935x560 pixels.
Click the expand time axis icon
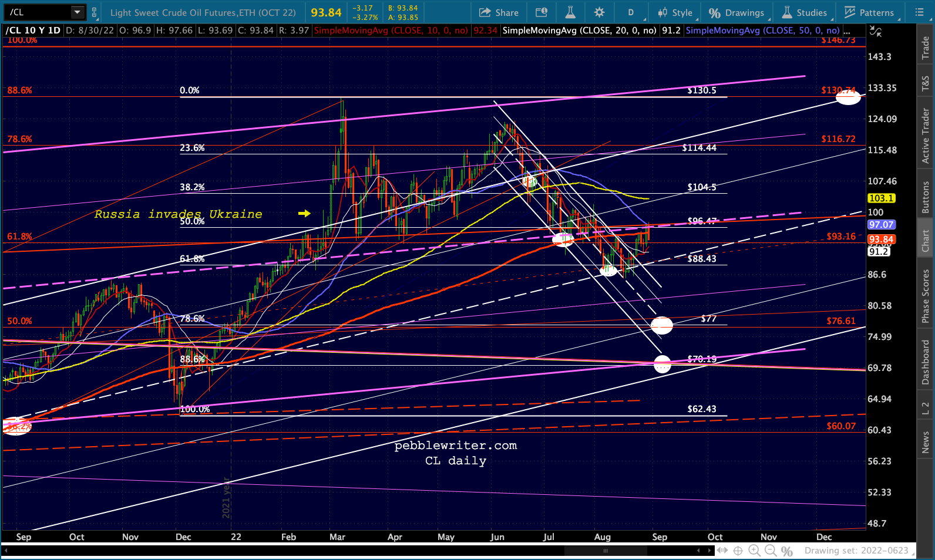pos(722,551)
